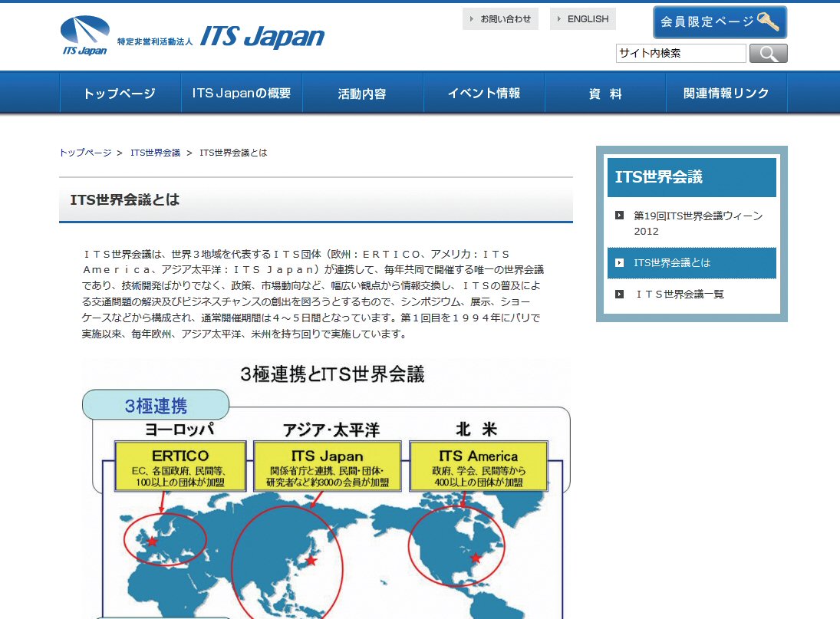This screenshot has width=840, height=619.
Task: Click the red star over Japan on the map
Action: point(311,561)
